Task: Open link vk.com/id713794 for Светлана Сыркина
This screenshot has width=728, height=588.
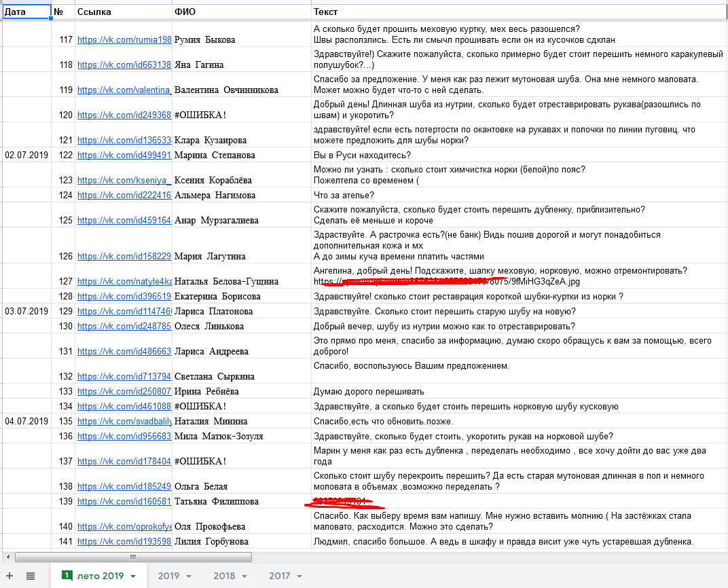Action: point(124,376)
